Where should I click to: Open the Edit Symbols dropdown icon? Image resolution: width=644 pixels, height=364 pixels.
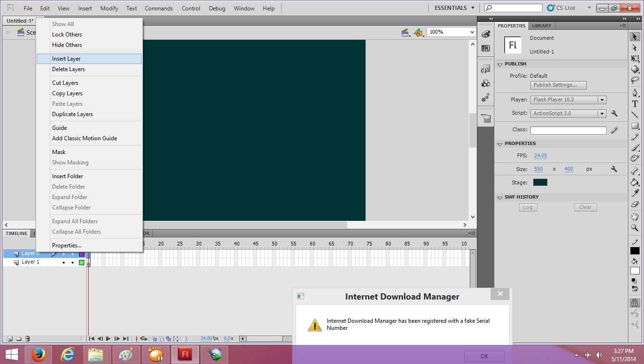coord(419,32)
